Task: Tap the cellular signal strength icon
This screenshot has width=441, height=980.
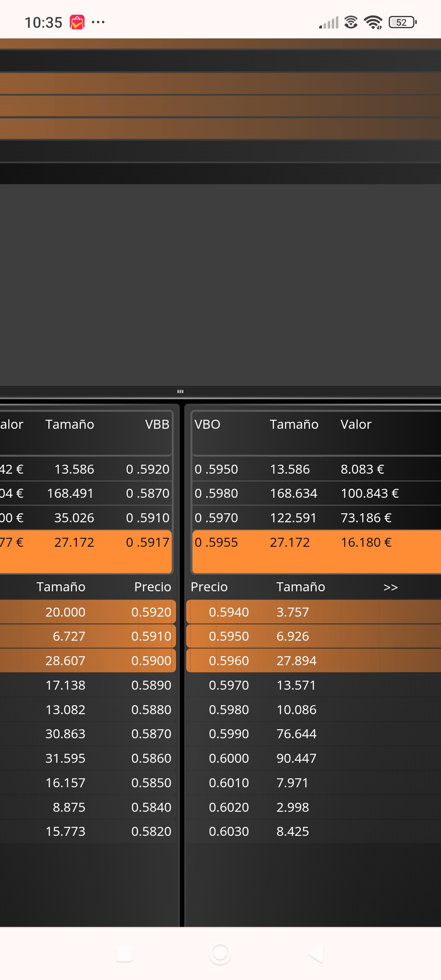Action: (329, 22)
